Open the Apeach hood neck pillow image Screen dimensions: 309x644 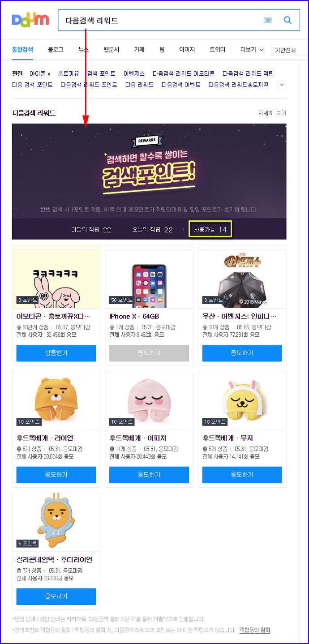point(149,401)
